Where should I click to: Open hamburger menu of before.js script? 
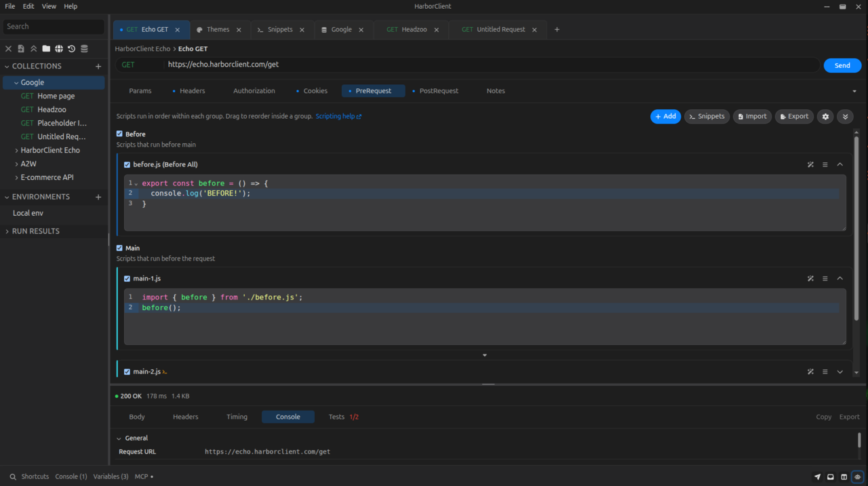(825, 165)
